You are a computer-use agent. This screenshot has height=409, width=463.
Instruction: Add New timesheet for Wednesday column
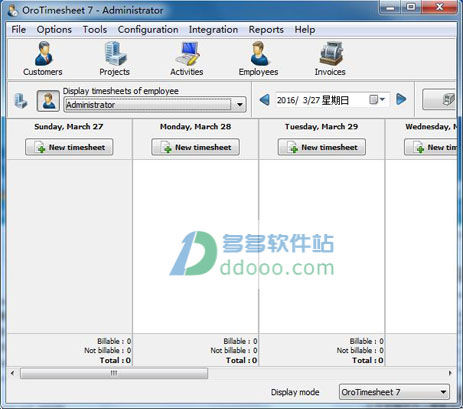430,147
